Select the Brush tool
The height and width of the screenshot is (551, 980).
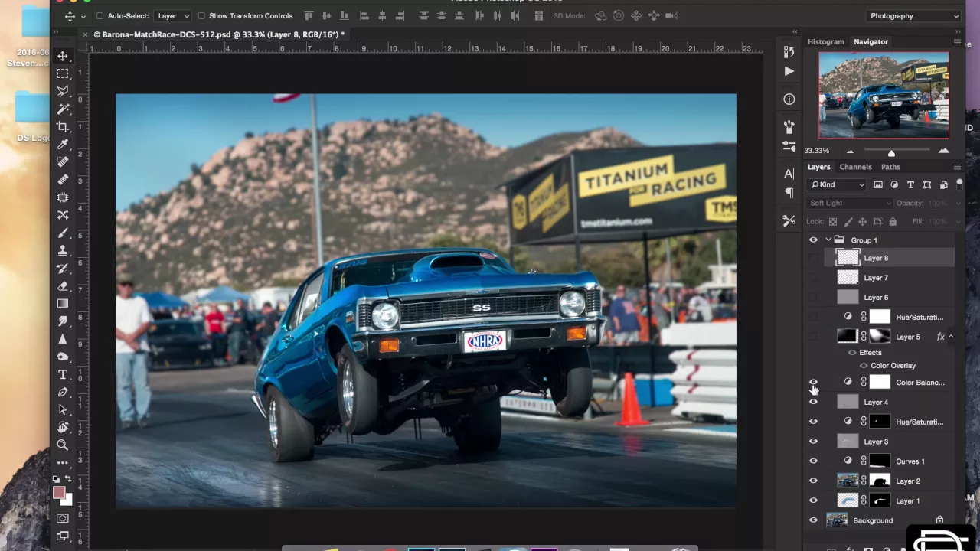63,233
